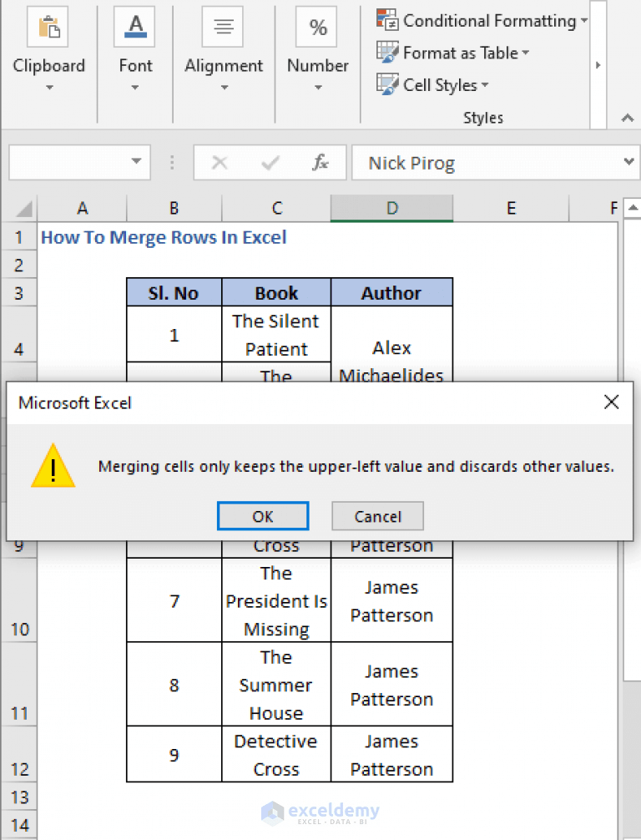Click the "Book" header cell

click(276, 292)
